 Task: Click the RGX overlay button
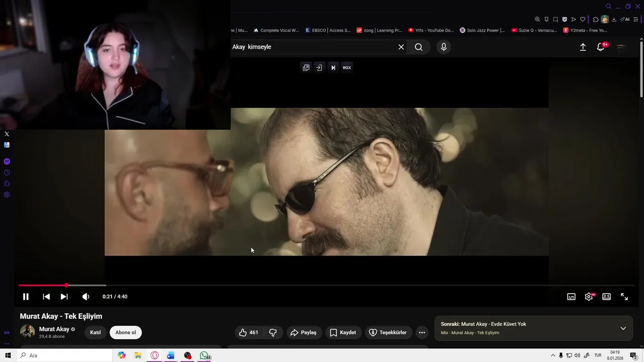pos(347,67)
